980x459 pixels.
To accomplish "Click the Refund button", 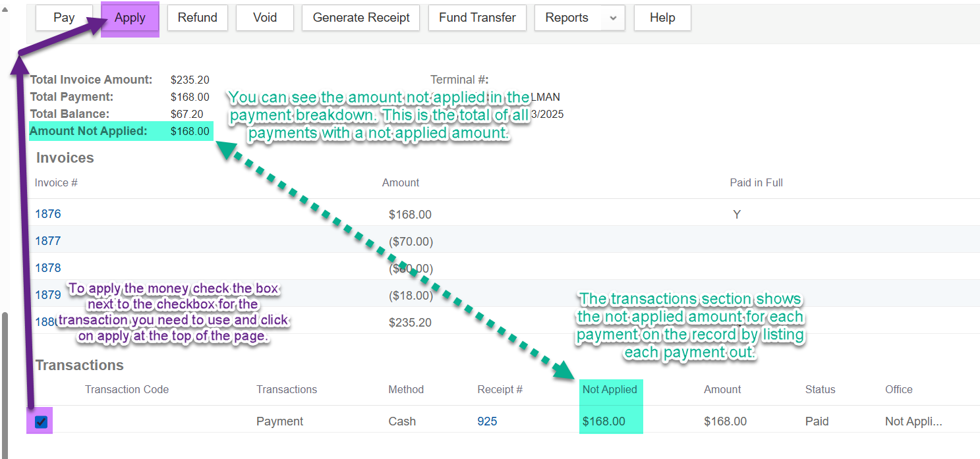I will pyautogui.click(x=197, y=18).
